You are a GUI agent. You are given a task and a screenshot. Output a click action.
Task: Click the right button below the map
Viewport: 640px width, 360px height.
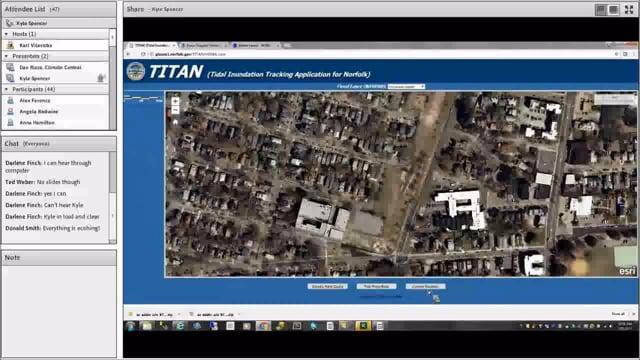(425, 287)
